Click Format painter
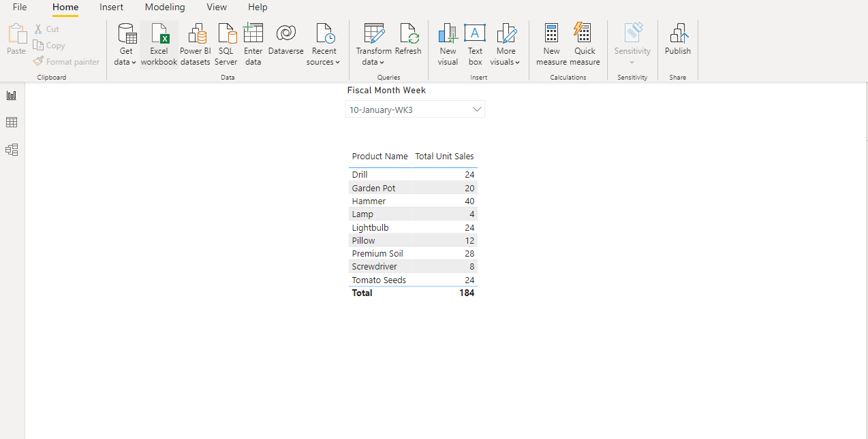 click(67, 62)
